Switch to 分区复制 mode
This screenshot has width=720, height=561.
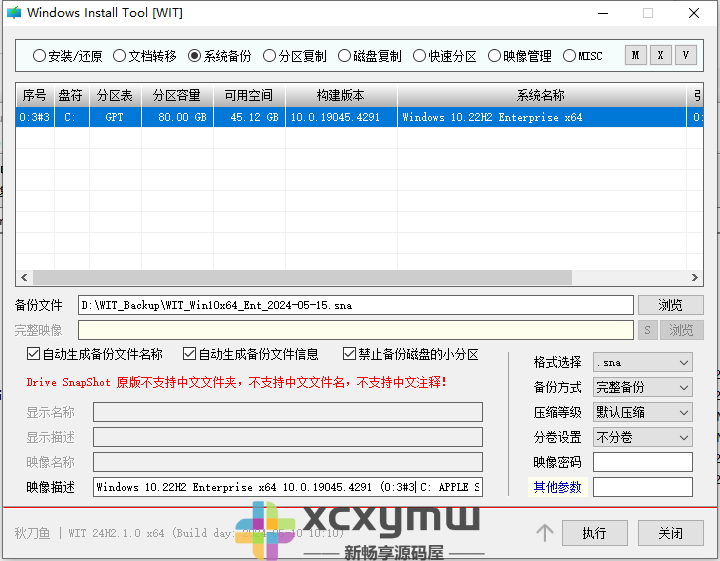[294, 56]
